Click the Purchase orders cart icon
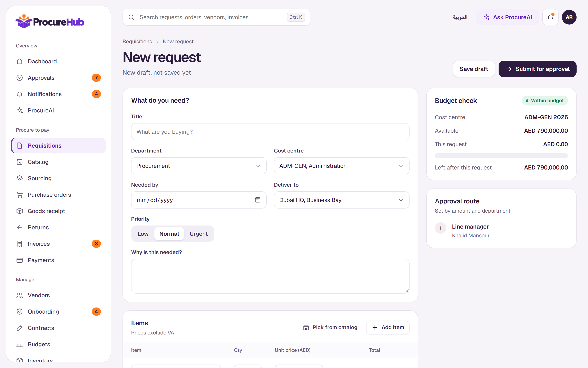Viewport: 588px width, 368px height. click(x=20, y=194)
